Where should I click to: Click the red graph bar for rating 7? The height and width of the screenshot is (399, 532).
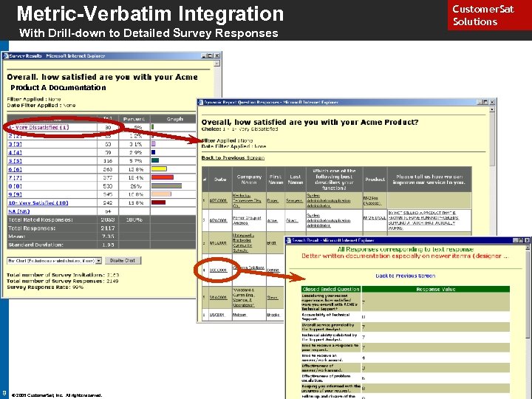coord(163,177)
